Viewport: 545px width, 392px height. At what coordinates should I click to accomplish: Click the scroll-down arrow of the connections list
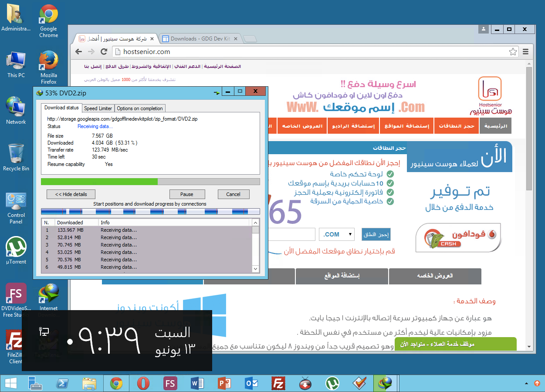255,270
